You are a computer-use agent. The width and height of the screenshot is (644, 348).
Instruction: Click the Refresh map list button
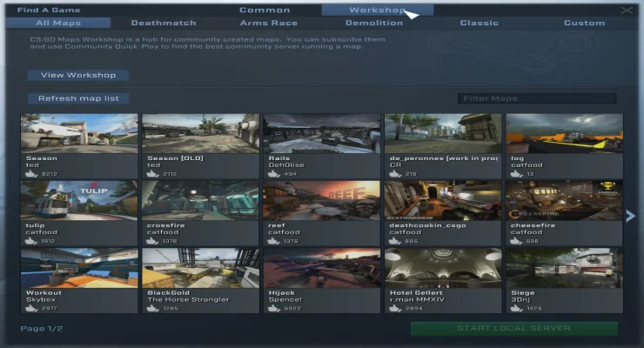click(x=78, y=98)
